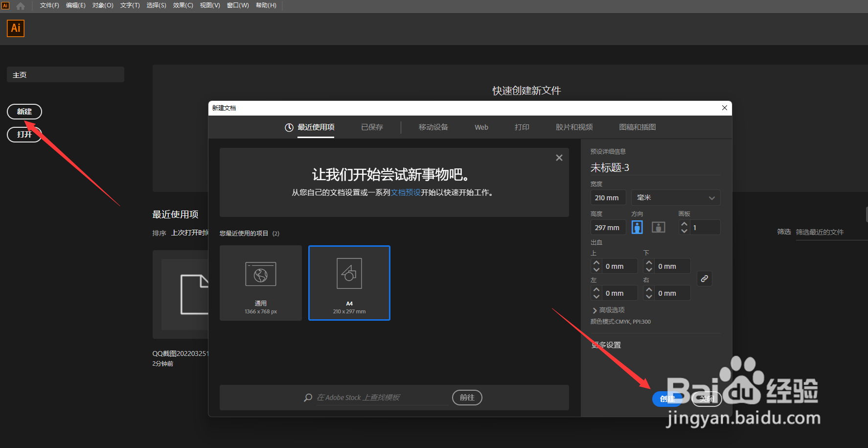Increase top bleed value
Viewport: 868px width, 448px height.
596,263
